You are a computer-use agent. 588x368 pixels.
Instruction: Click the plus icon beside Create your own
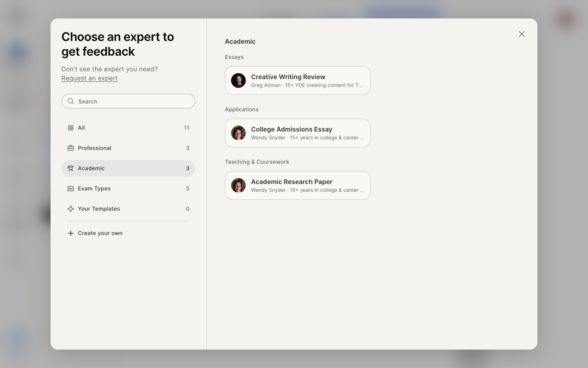click(71, 233)
